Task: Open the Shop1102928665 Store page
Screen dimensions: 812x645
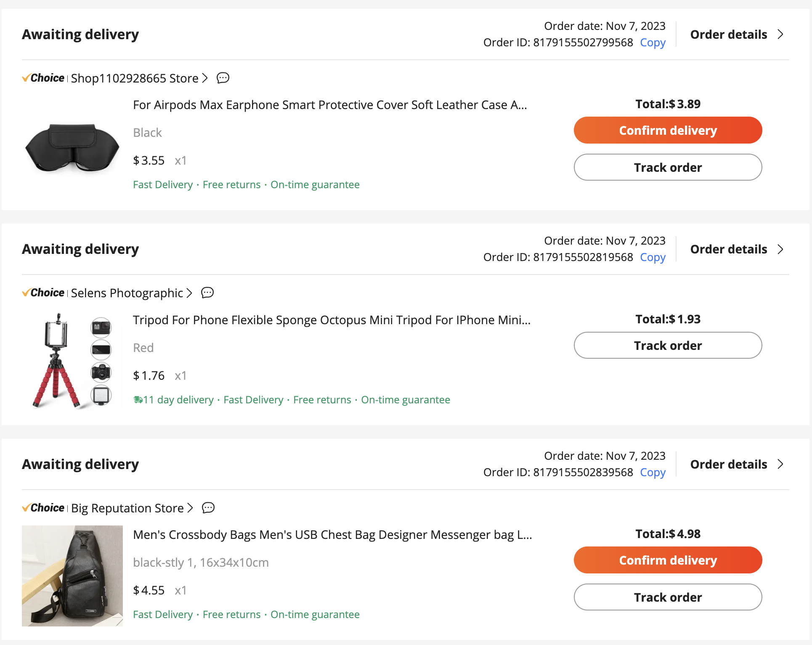Action: [134, 78]
